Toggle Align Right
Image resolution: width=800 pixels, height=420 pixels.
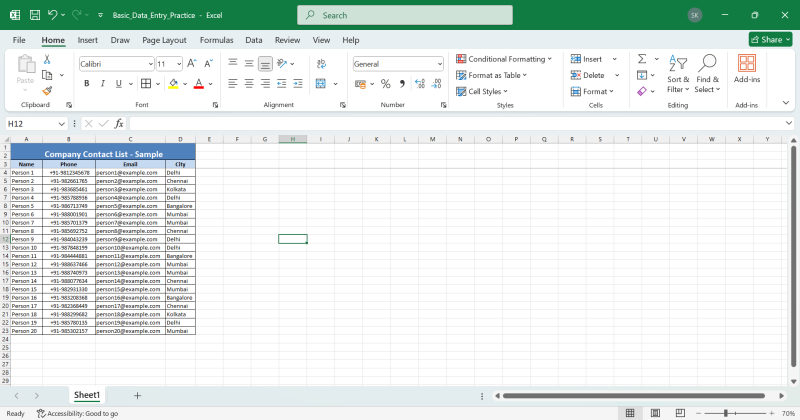click(x=265, y=84)
